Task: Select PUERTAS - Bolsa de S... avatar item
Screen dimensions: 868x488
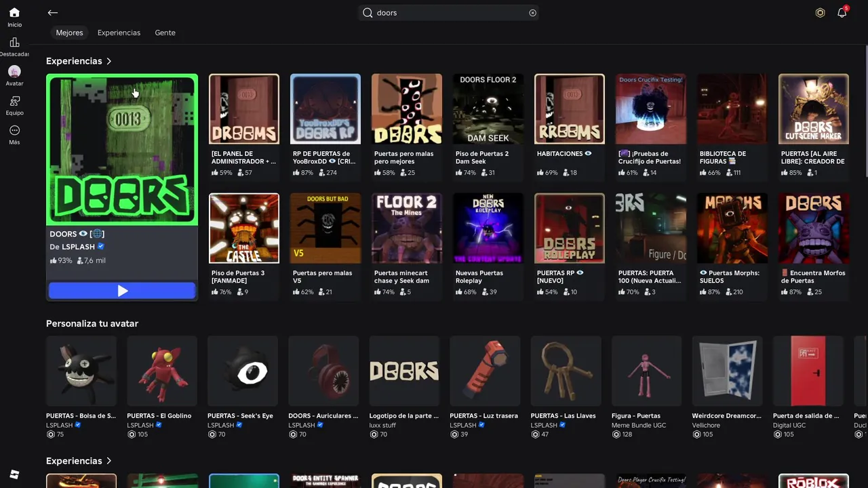Action: coord(81,388)
